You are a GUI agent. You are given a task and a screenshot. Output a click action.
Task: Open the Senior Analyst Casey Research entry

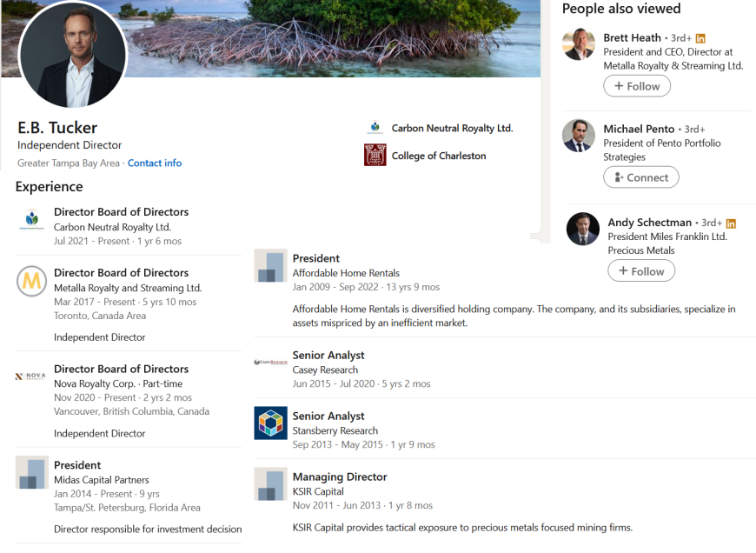pyautogui.click(x=328, y=356)
